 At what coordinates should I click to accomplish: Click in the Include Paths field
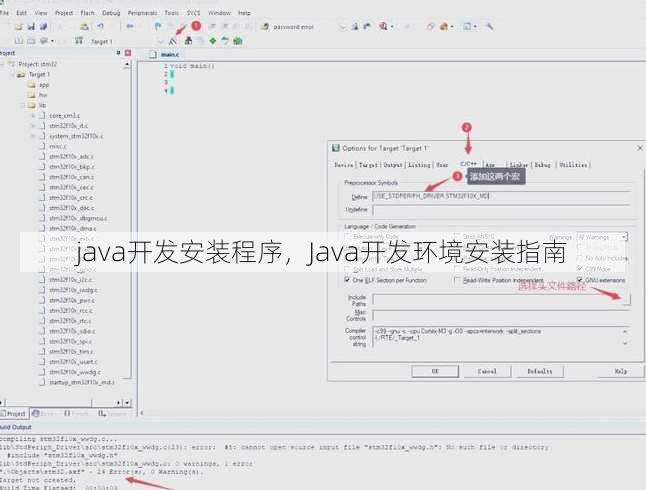[x=496, y=300]
